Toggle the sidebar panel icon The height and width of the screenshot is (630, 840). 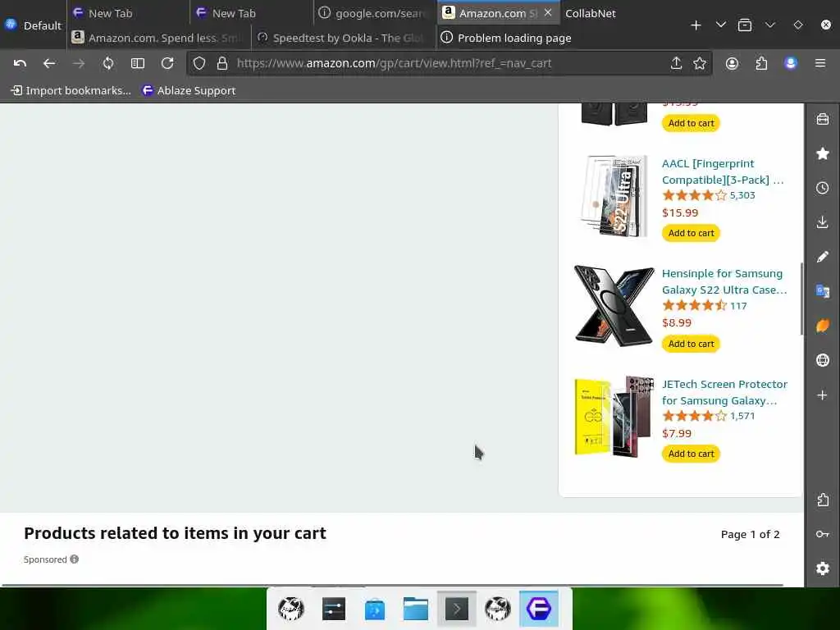[138, 63]
